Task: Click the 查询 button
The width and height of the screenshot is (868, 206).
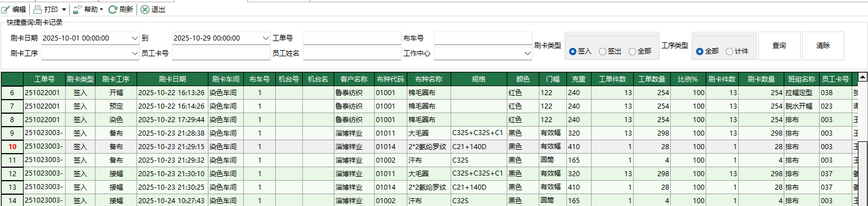Action: coord(779,46)
